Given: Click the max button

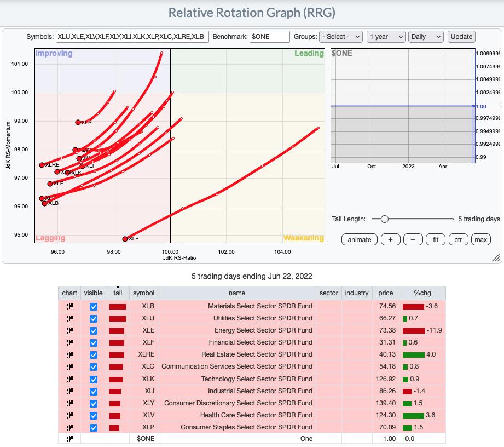Looking at the screenshot, I should 481,240.
